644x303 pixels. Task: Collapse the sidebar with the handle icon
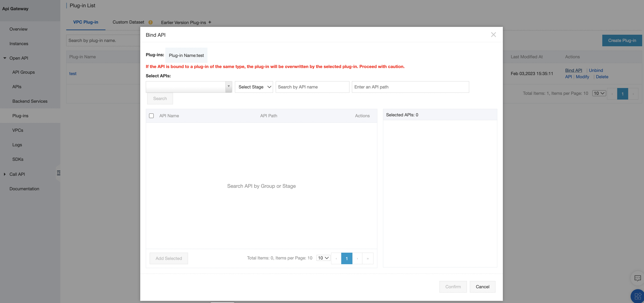[59, 173]
